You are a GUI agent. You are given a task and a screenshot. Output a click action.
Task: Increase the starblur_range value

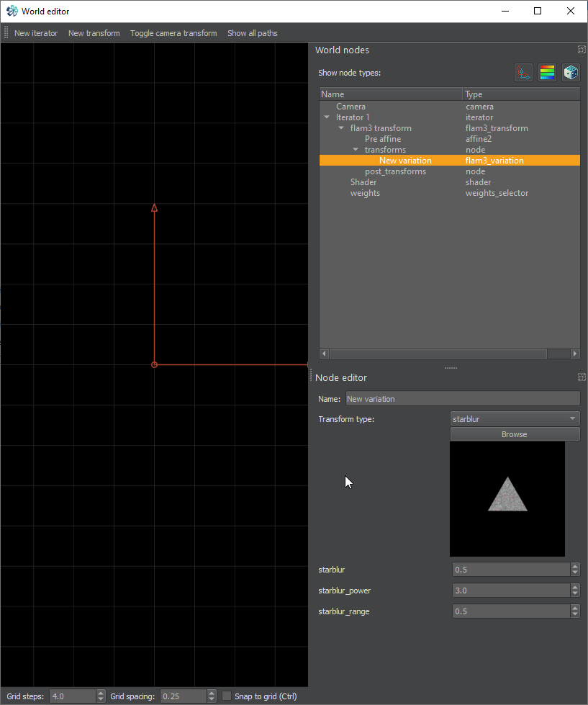click(x=575, y=608)
